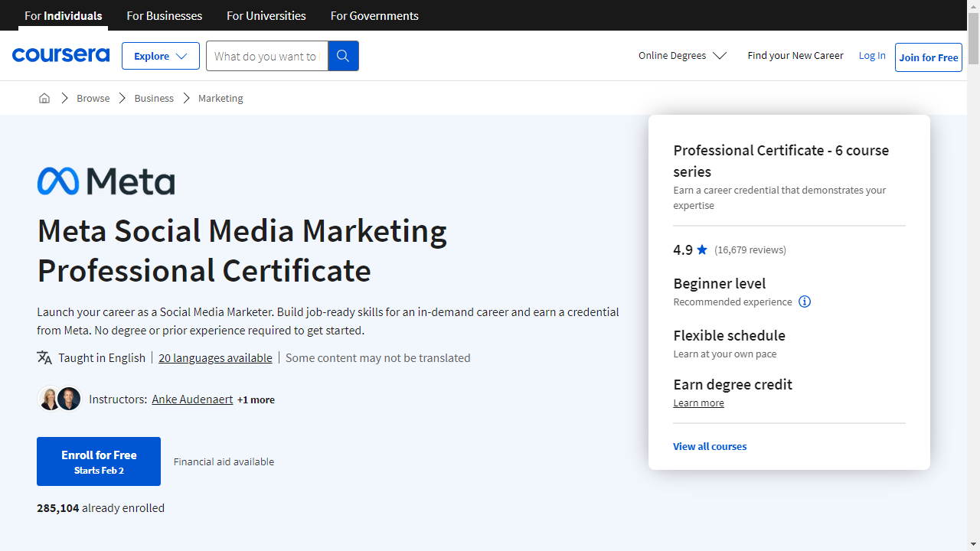Click the blue rating star

(702, 249)
